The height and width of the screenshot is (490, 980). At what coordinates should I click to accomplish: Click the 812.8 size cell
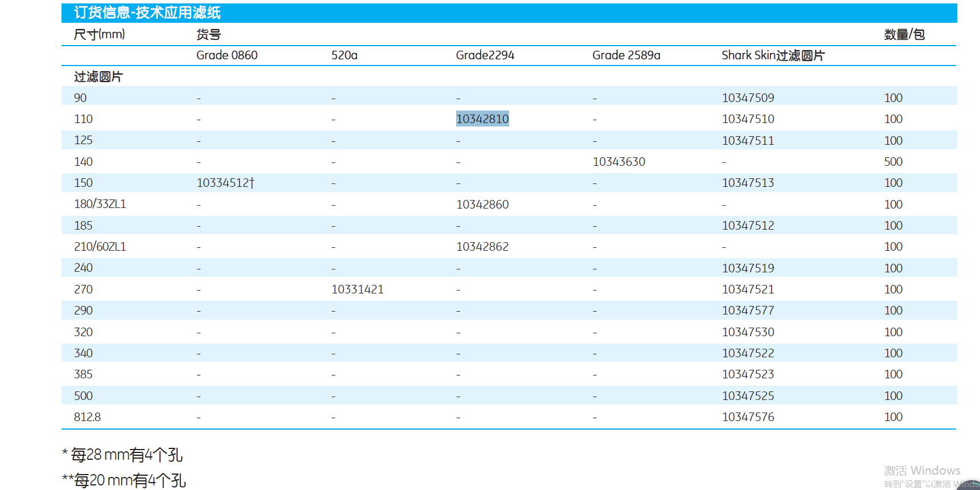(x=87, y=417)
